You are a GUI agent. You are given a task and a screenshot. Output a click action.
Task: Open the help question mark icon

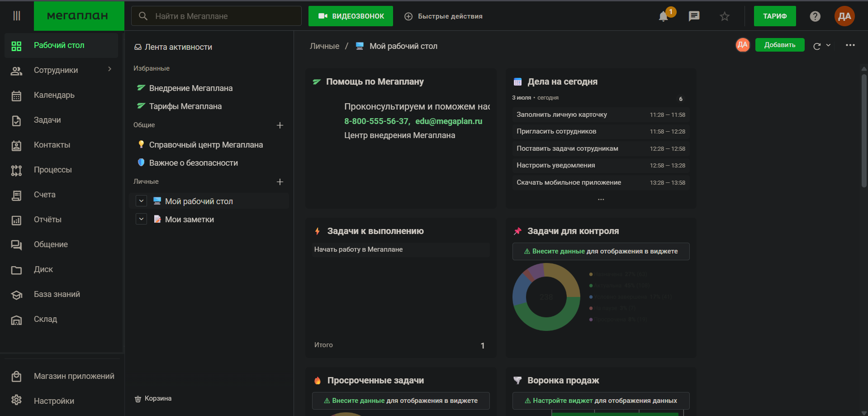click(x=815, y=16)
